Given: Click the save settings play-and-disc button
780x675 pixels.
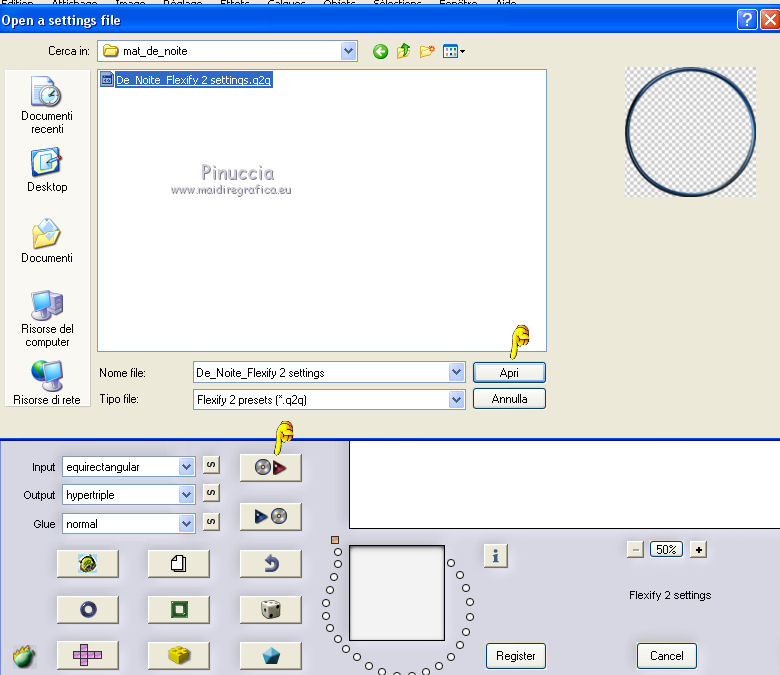Looking at the screenshot, I should pyautogui.click(x=271, y=516).
